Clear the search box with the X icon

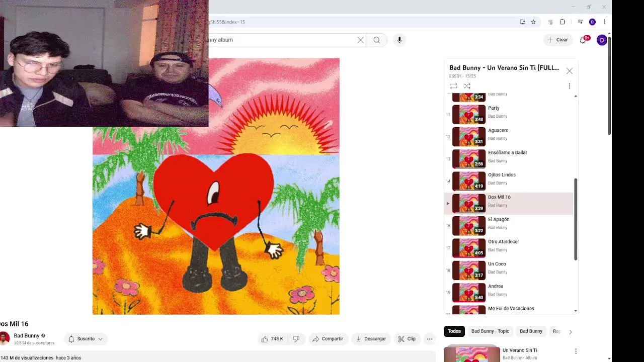pyautogui.click(x=360, y=40)
